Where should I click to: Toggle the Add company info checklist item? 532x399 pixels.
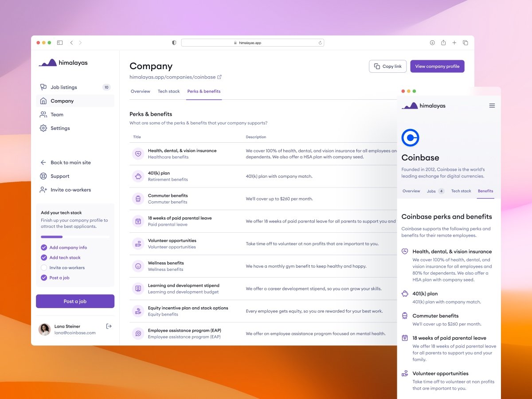coord(44,247)
